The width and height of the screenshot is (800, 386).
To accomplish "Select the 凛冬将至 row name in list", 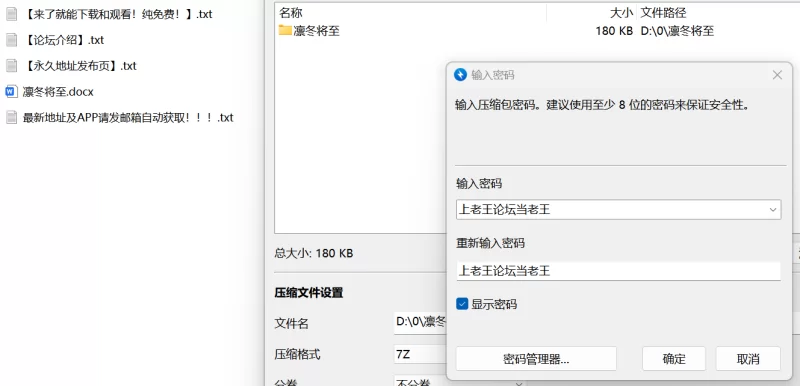I will [316, 31].
